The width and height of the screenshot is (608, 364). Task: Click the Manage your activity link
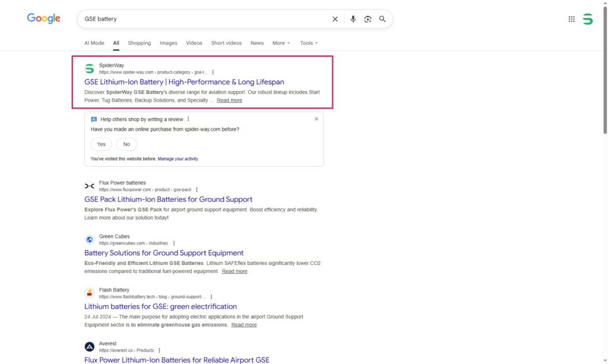click(x=178, y=159)
